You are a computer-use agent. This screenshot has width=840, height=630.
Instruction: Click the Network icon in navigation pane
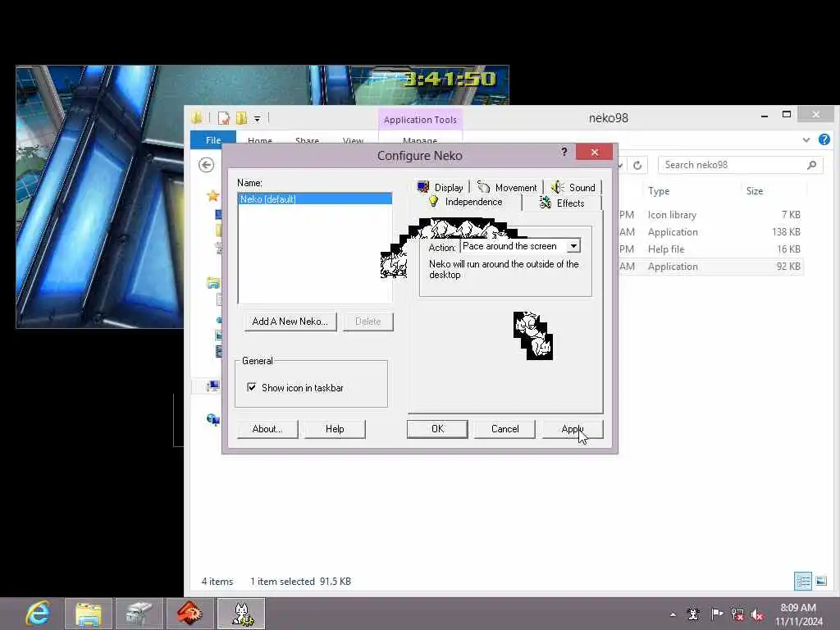212,419
